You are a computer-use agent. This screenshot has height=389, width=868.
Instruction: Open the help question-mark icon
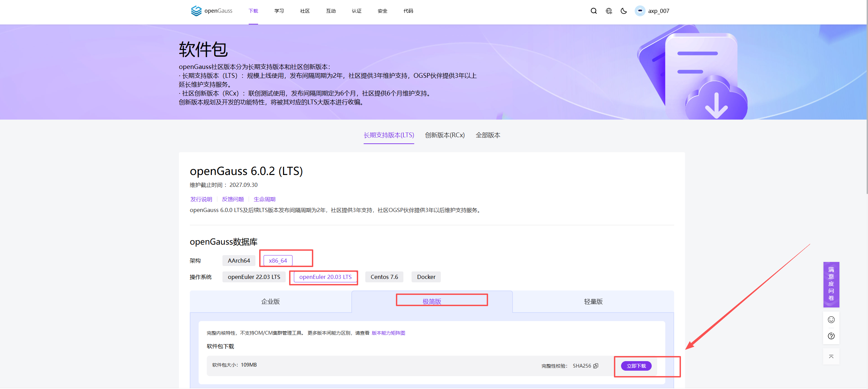831,336
